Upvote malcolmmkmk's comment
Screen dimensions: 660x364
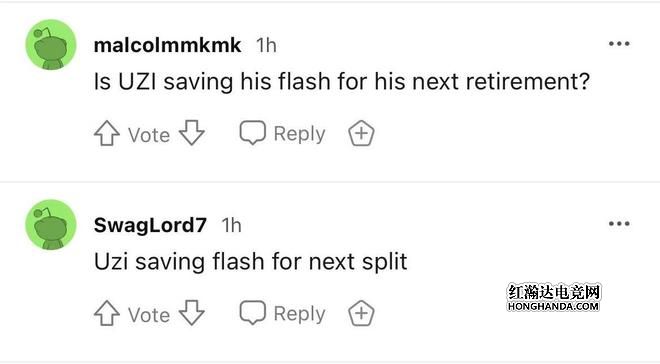pyautogui.click(x=107, y=133)
